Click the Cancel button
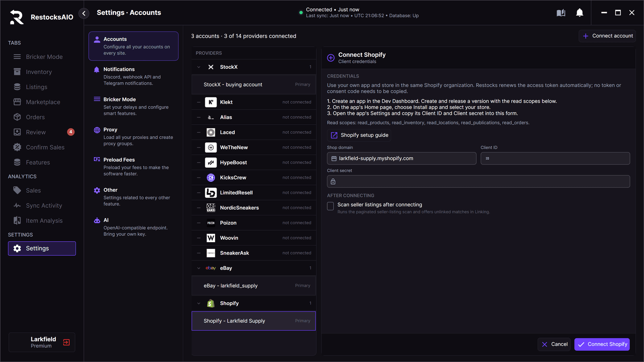 tap(554, 344)
